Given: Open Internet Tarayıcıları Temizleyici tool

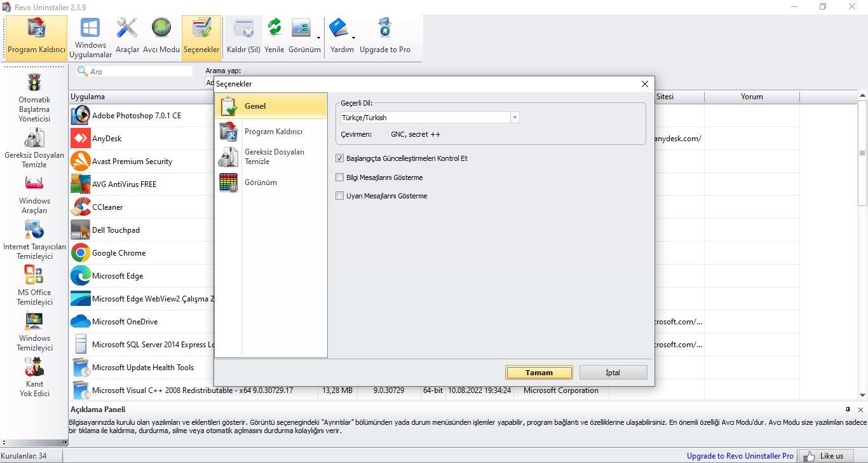Looking at the screenshot, I should click(x=34, y=239).
